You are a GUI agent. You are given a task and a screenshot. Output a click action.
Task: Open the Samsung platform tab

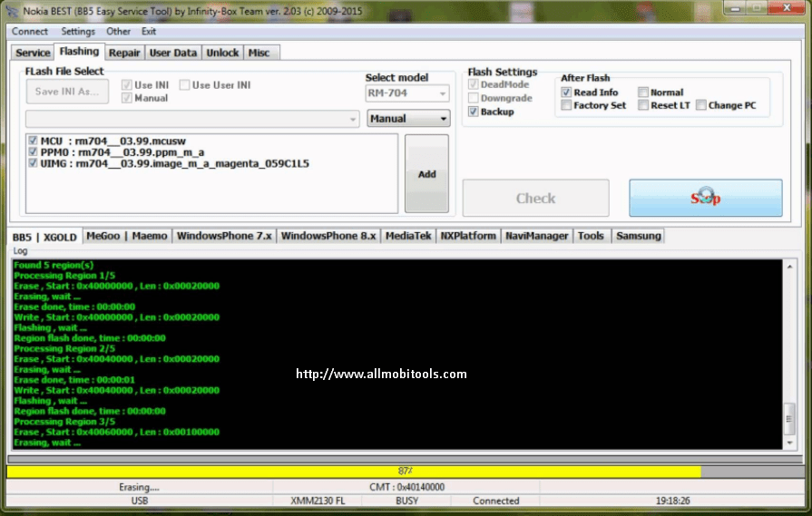(x=638, y=236)
